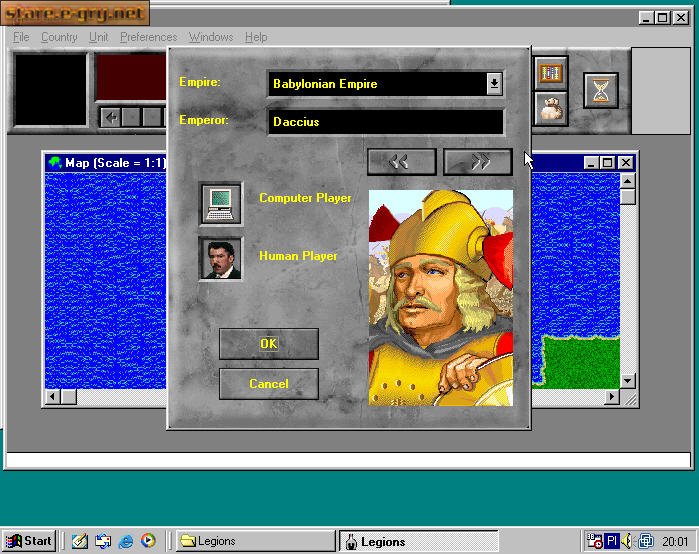Confirm with the OK button
This screenshot has height=554, width=699.
point(269,344)
